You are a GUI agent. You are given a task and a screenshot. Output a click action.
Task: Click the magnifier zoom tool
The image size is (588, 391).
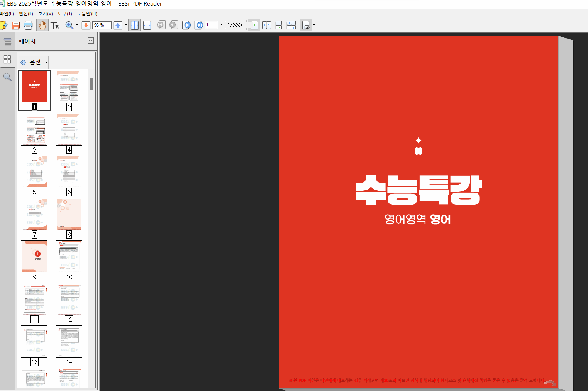[x=69, y=25]
